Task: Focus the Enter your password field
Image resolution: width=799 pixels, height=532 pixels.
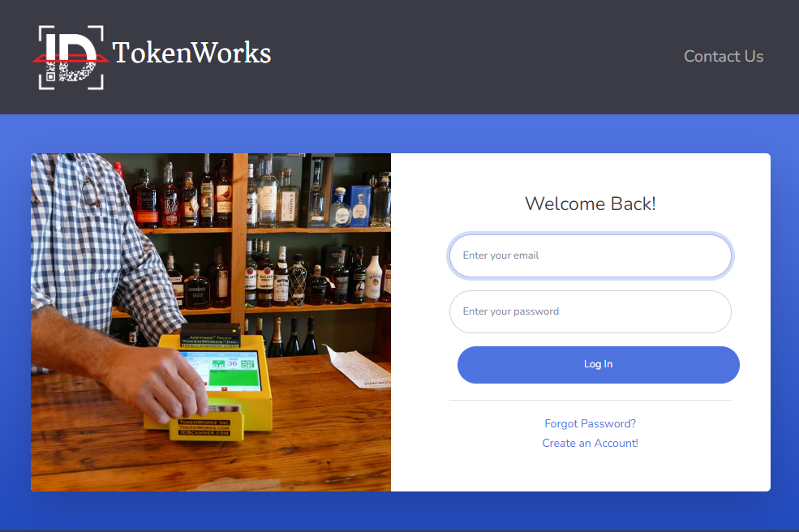Action: click(x=590, y=311)
